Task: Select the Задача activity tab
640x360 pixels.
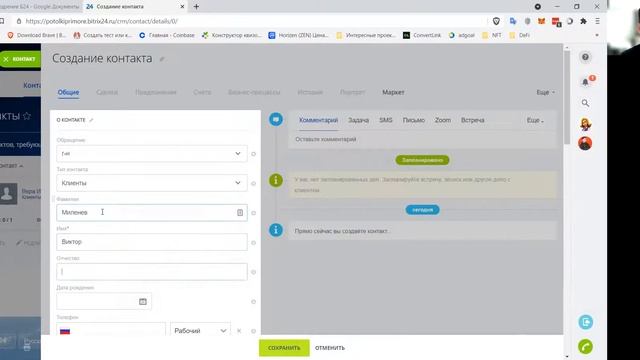Action: coord(358,120)
